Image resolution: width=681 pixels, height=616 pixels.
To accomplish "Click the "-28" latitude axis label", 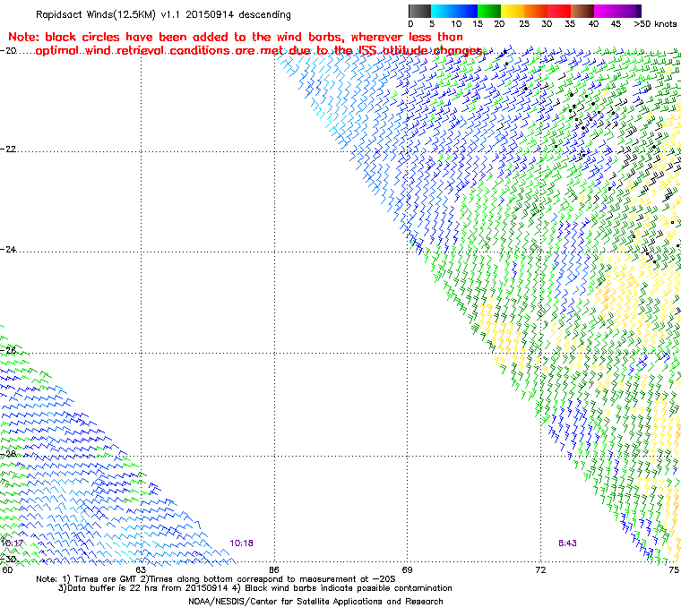I will click(8, 454).
